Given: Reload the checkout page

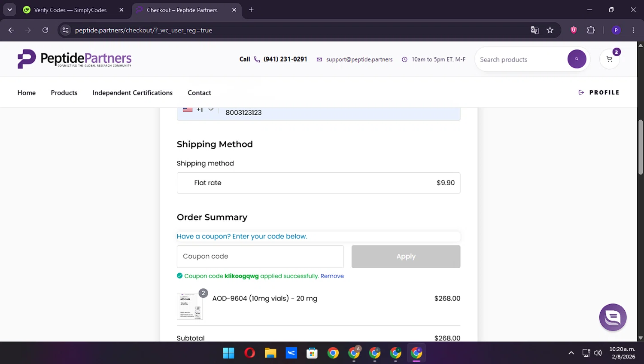Looking at the screenshot, I should (45, 30).
